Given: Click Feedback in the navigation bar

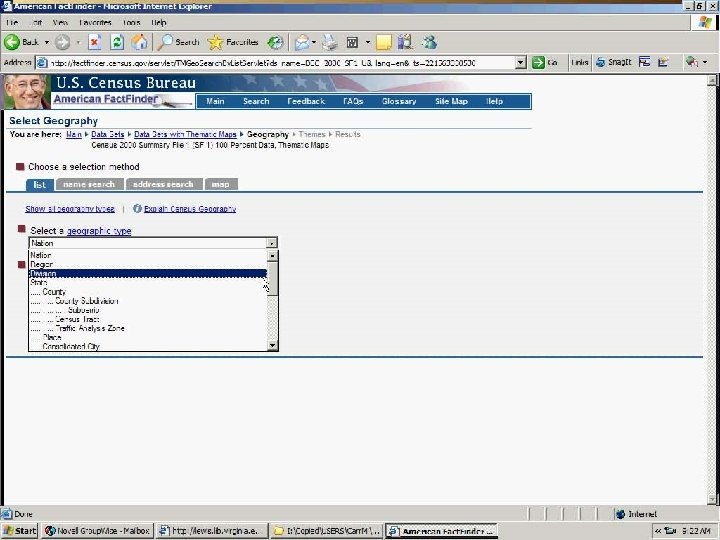Looking at the screenshot, I should [x=306, y=101].
